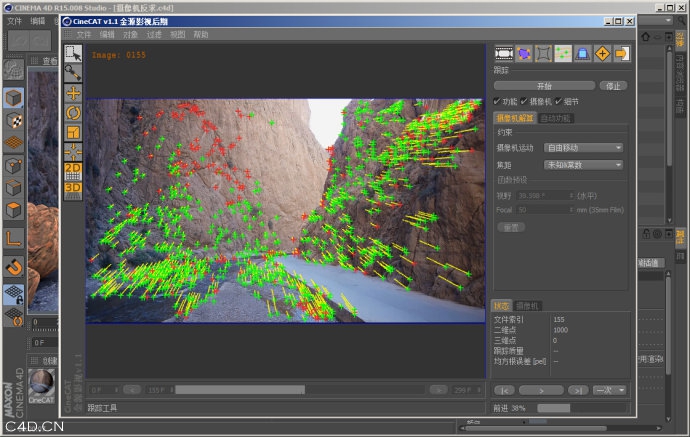Select the circular rotate tool
Screen dimensions: 690x437
tap(73, 113)
